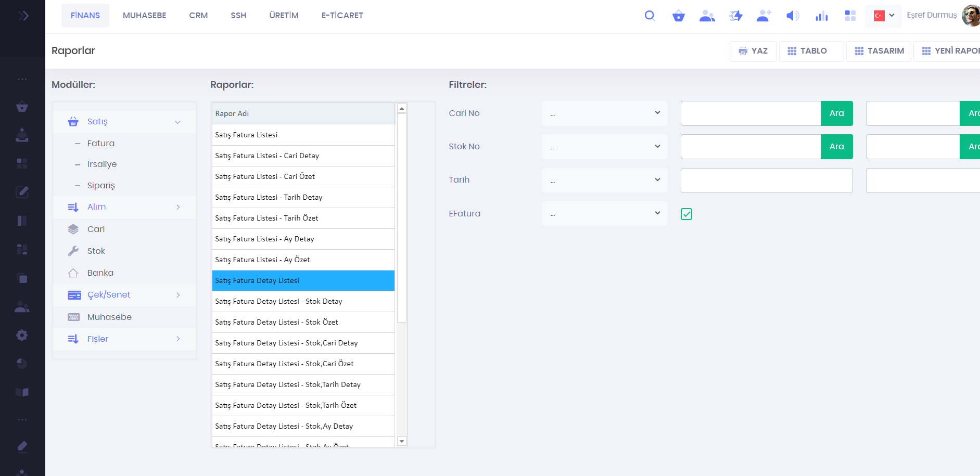Switch to the MUHASEBE tab

click(145, 16)
